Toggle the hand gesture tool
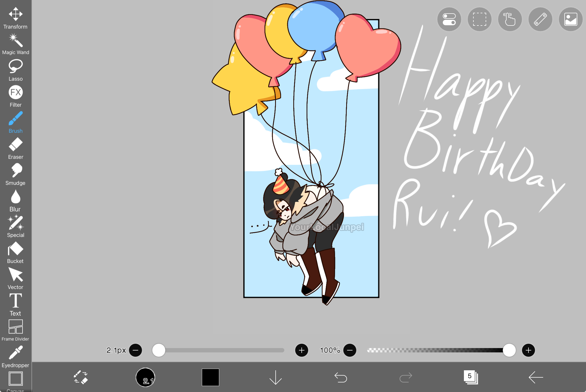586x392 pixels. (x=510, y=19)
